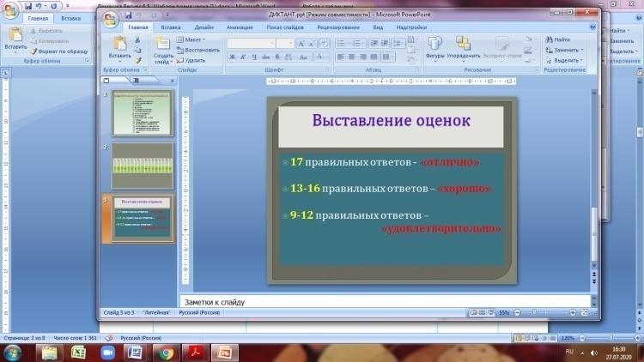644x362 pixels.
Task: Open the Вид tab
Action: tap(378, 27)
